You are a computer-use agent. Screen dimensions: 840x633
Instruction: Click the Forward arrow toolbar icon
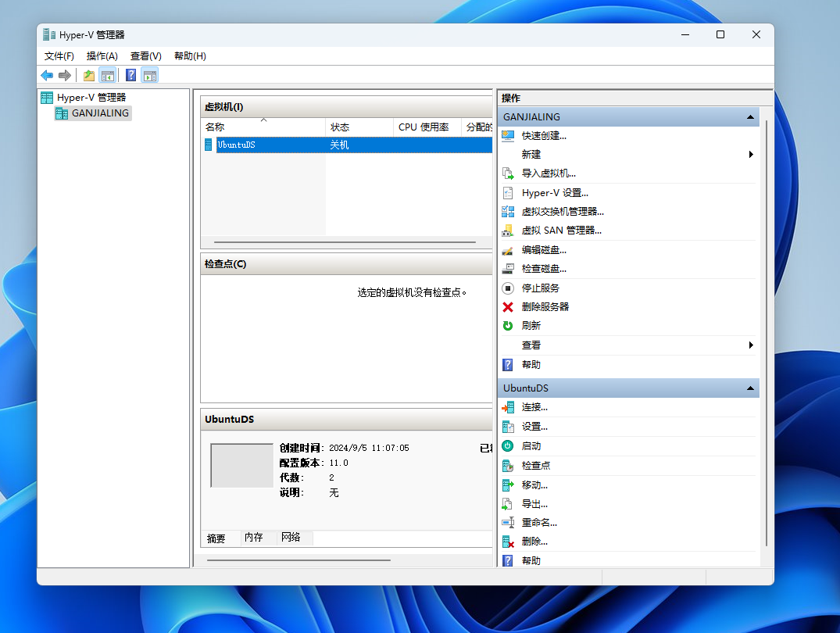tap(65, 76)
